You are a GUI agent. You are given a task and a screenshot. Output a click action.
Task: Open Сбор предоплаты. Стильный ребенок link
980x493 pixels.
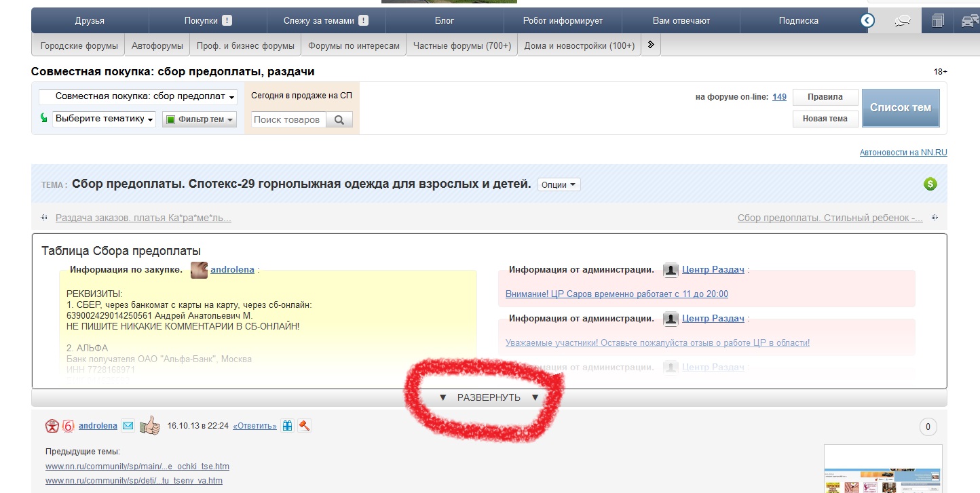[x=830, y=218]
